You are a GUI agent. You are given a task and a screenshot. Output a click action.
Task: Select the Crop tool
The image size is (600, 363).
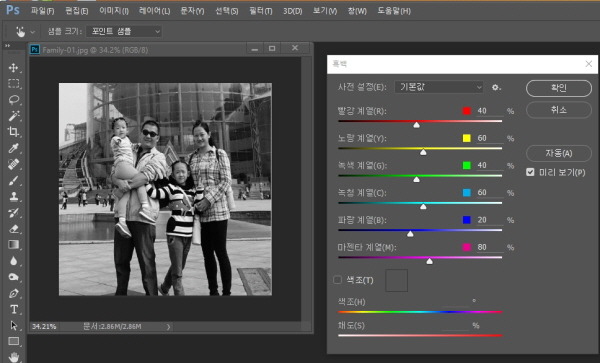pyautogui.click(x=13, y=132)
